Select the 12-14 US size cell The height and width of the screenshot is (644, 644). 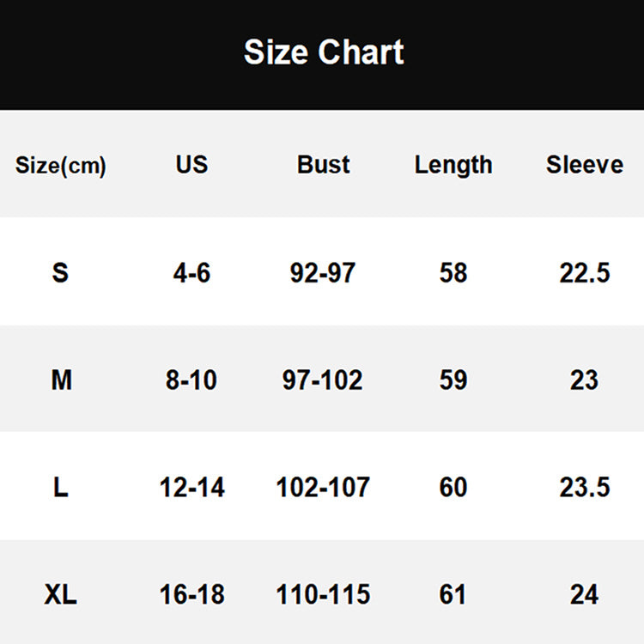[191, 488]
